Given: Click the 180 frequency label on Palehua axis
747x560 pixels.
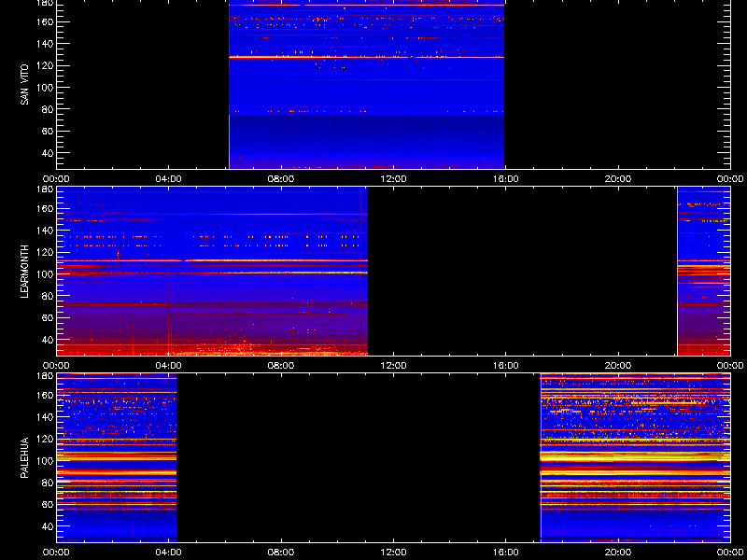Looking at the screenshot, I should tap(44, 376).
